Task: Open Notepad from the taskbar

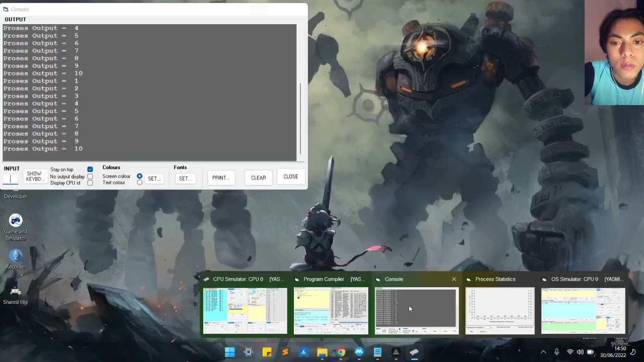Action: pos(377,352)
